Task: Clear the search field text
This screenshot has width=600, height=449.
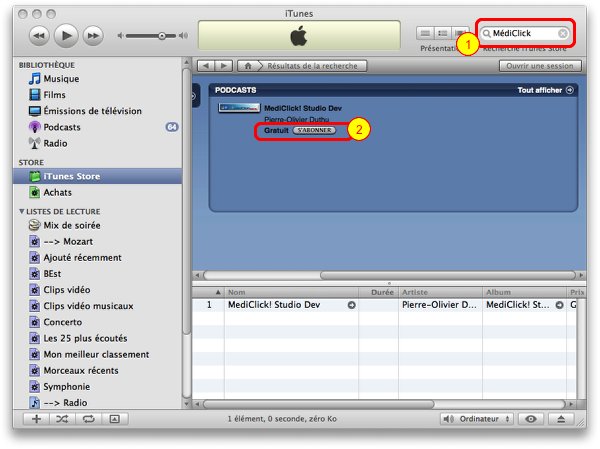Action: coord(562,34)
